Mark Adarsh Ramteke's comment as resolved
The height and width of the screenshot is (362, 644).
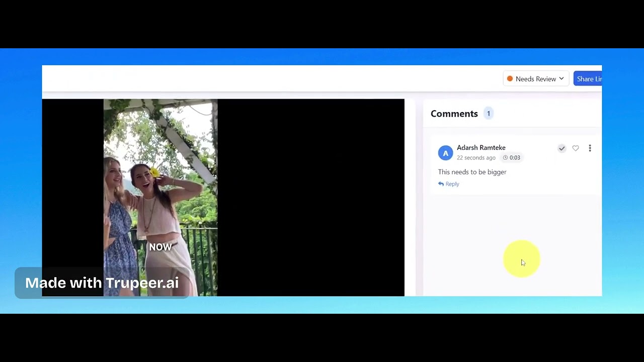pyautogui.click(x=561, y=148)
